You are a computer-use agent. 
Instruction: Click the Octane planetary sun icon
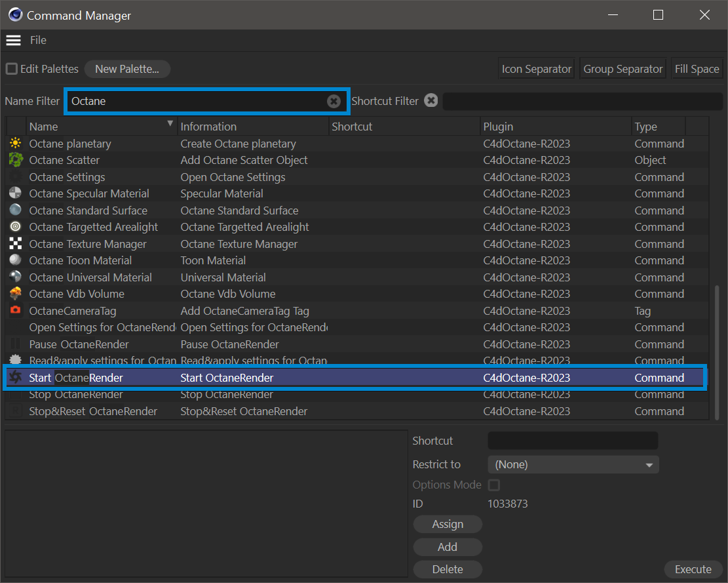[x=16, y=144]
